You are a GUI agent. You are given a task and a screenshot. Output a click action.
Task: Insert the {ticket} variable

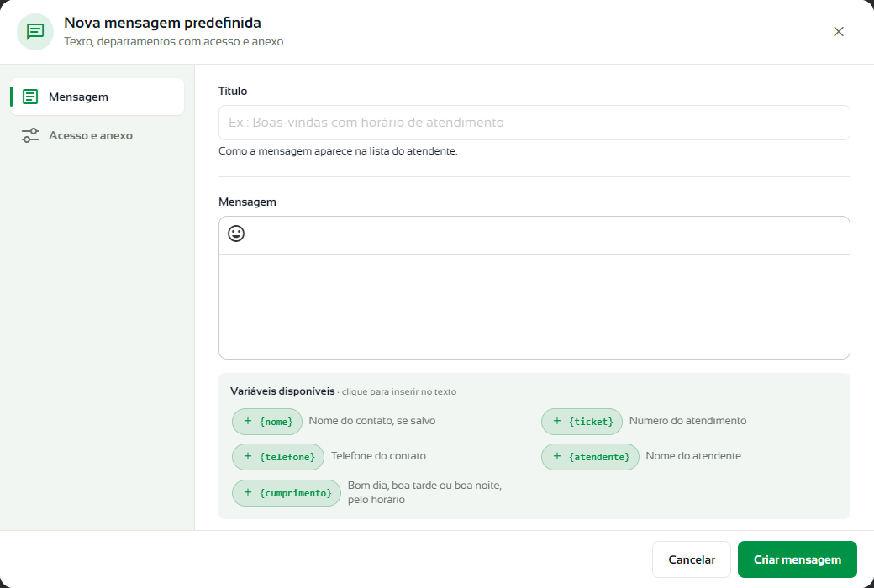click(582, 422)
